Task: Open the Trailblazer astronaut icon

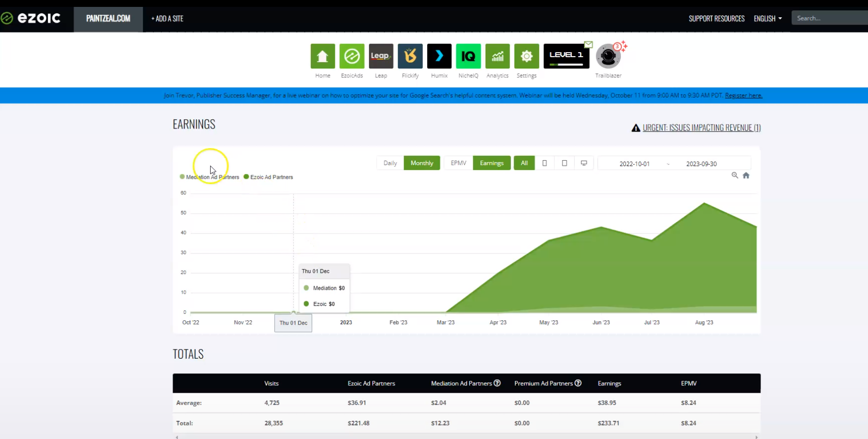Action: click(608, 57)
